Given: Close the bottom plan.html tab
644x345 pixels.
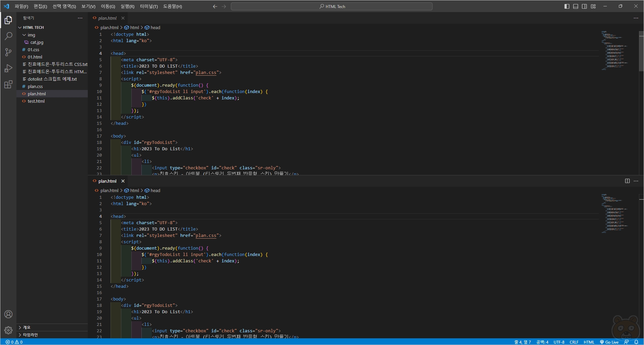Looking at the screenshot, I should tap(123, 181).
